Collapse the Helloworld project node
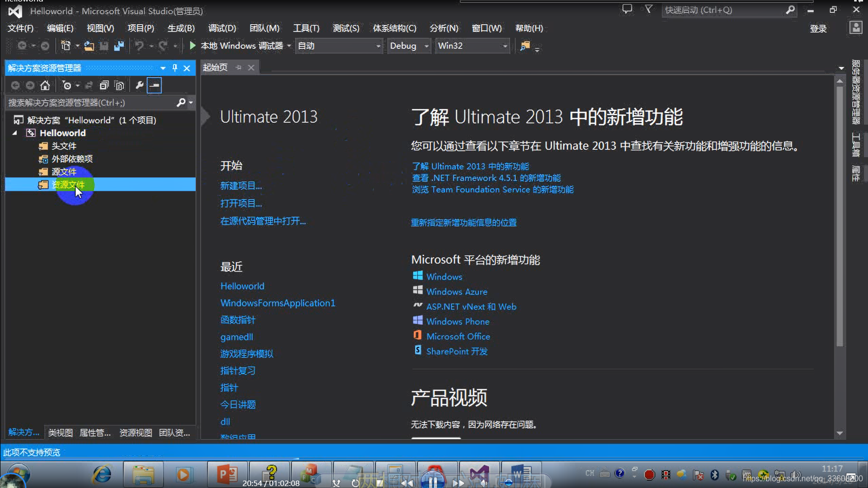 pyautogui.click(x=15, y=133)
